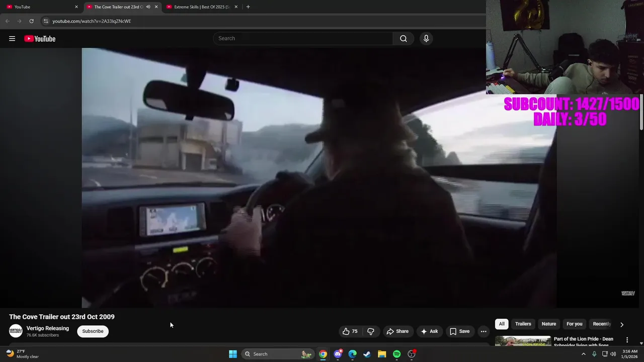View site information icon in address bar

tap(46, 21)
